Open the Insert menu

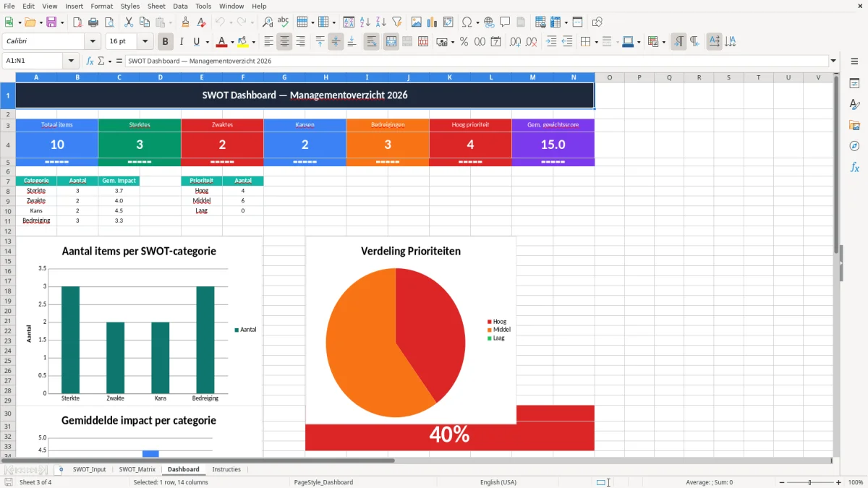pyautogui.click(x=74, y=6)
